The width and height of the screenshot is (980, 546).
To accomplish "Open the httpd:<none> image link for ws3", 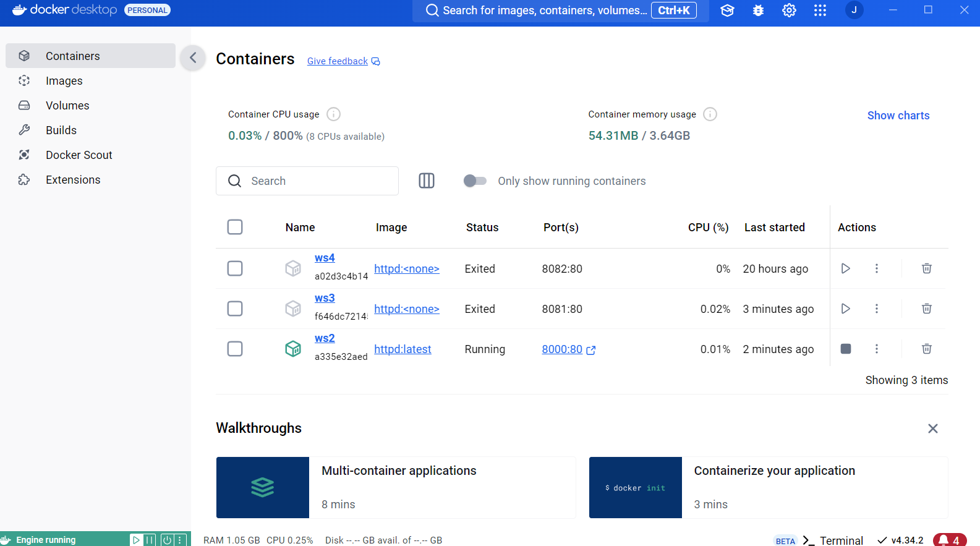I will point(407,309).
